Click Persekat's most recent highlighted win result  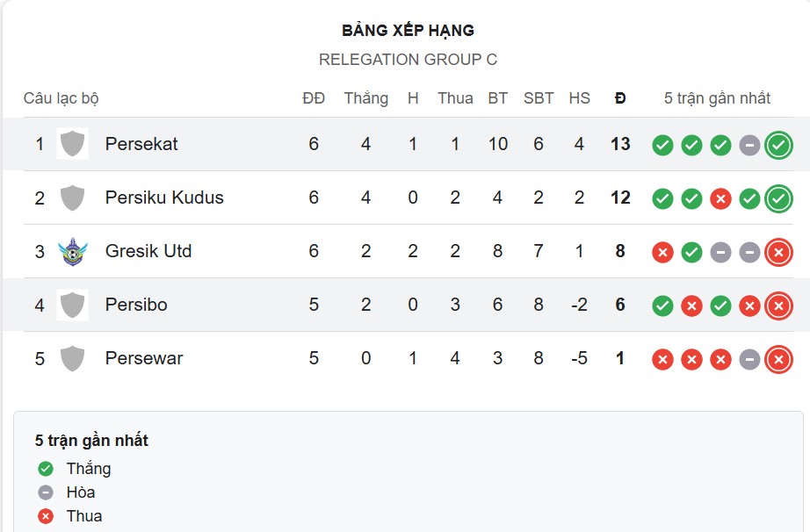[777, 143]
